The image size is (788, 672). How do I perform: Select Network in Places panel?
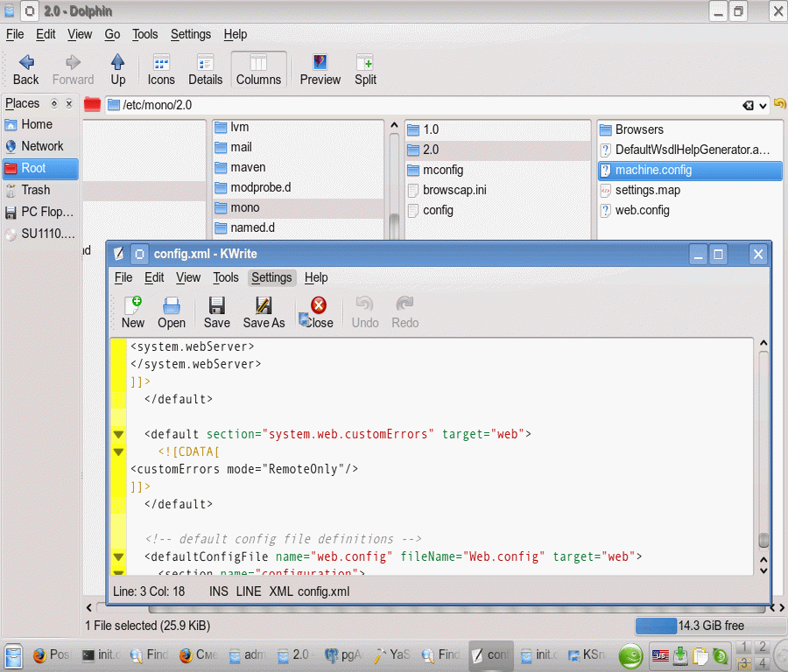coord(40,146)
